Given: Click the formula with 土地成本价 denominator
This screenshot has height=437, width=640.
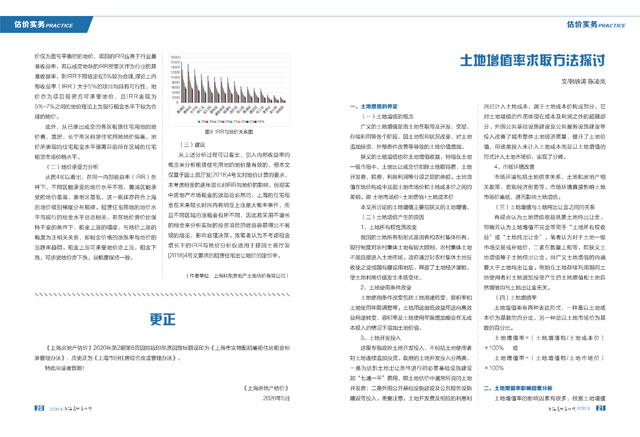Looking at the screenshot, I should [544, 343].
